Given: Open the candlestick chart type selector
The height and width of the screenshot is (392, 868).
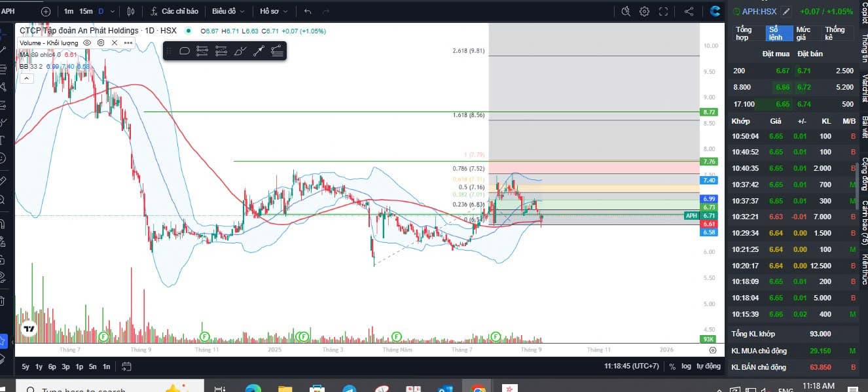Looking at the screenshot, I should [131, 11].
